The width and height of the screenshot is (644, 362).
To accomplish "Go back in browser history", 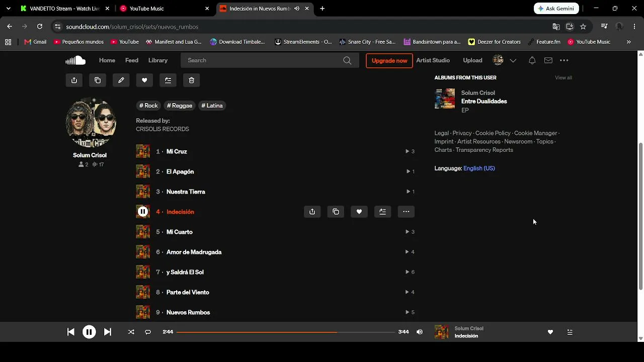I will click(10, 27).
